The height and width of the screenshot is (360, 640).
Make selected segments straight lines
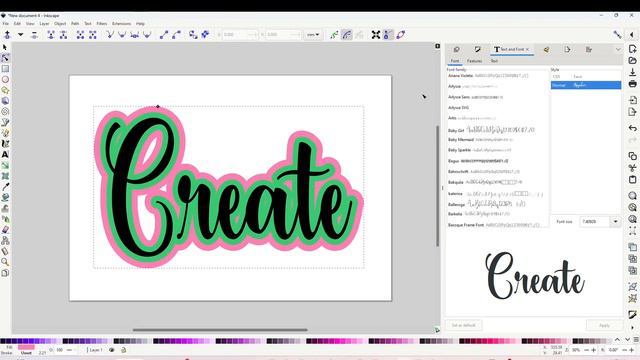point(164,35)
